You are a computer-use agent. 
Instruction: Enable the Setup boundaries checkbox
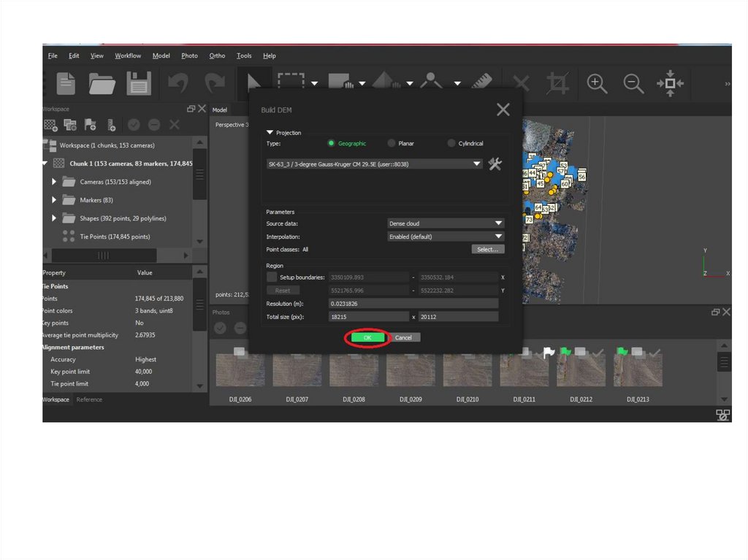tap(272, 277)
